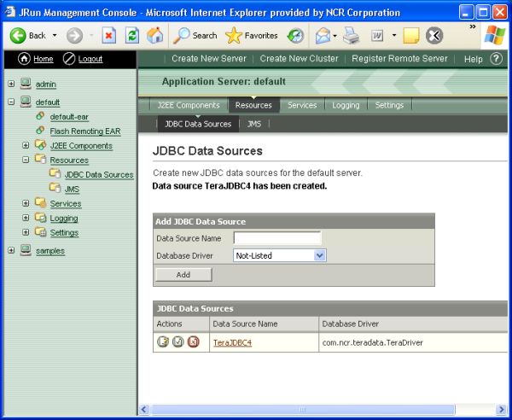Screen dimensions: 512x420
Task: Show more toolbar buttons chevron
Action: pyautogui.click(x=473, y=26)
